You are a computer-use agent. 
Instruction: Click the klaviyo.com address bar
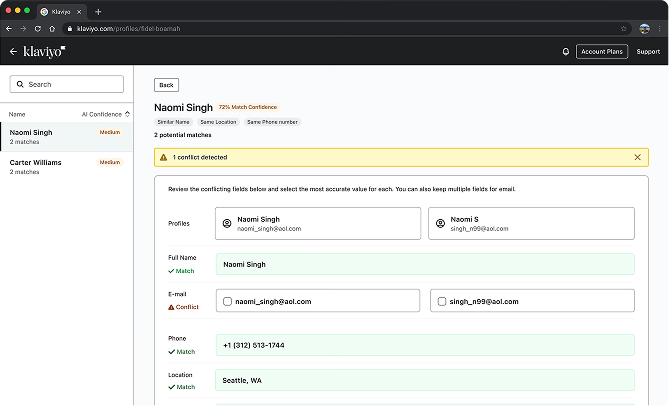pyautogui.click(x=346, y=29)
